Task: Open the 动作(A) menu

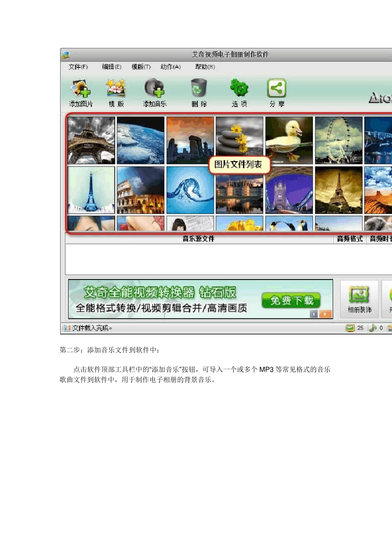Action: pyautogui.click(x=170, y=67)
